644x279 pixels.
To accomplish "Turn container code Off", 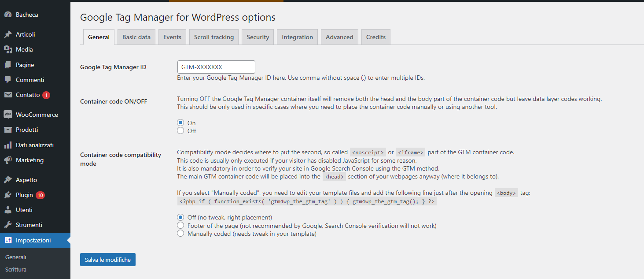I will 180,131.
